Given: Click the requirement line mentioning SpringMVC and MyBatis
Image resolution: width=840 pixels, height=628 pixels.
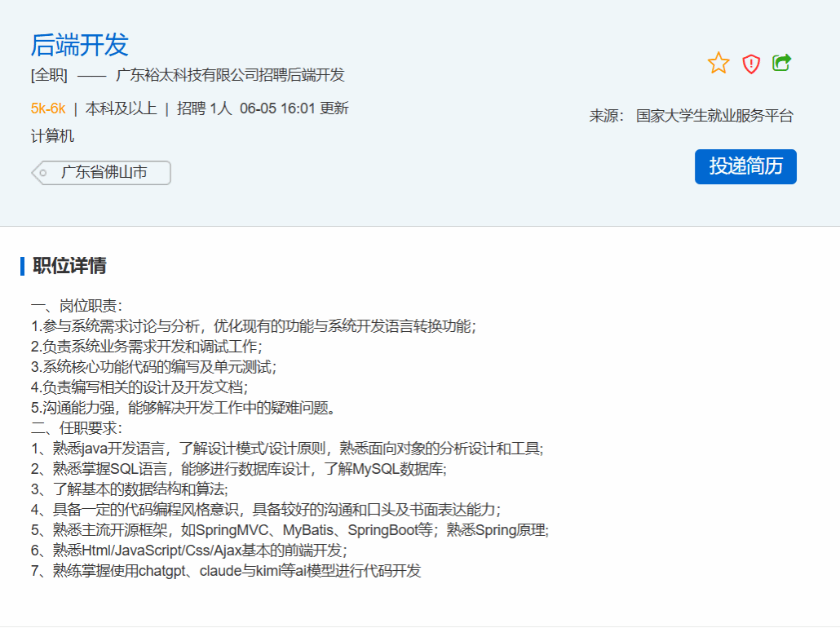Looking at the screenshot, I should (290, 530).
